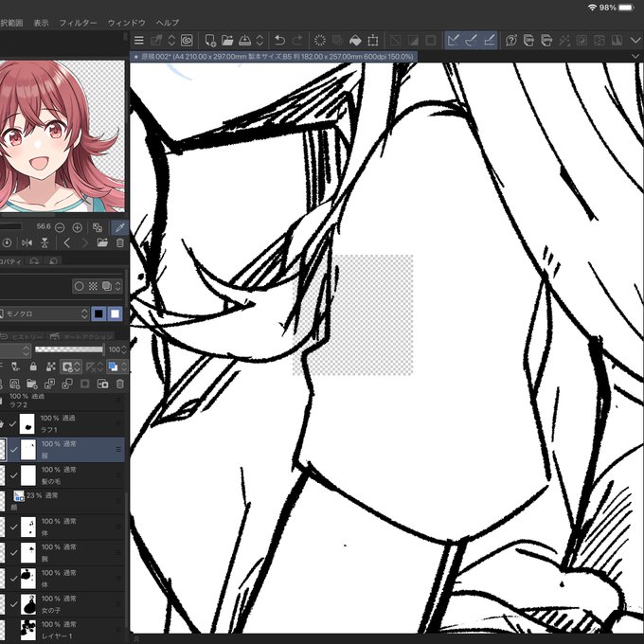Zoom in the Sub View image
This screenshot has height=644, width=644.
click(78, 227)
